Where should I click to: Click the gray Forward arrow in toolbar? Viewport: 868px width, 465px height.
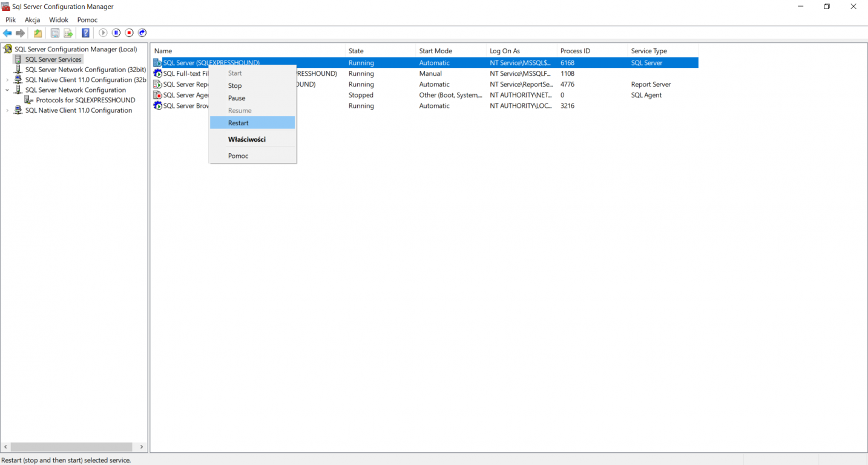click(21, 33)
